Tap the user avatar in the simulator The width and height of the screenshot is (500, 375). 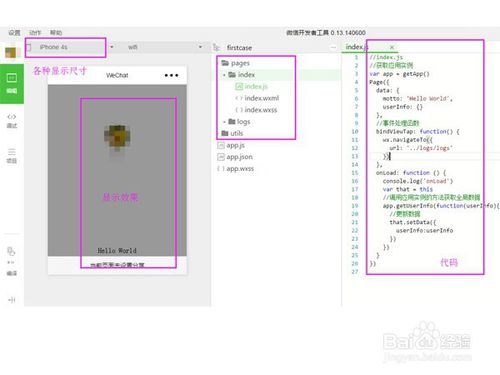(117, 136)
